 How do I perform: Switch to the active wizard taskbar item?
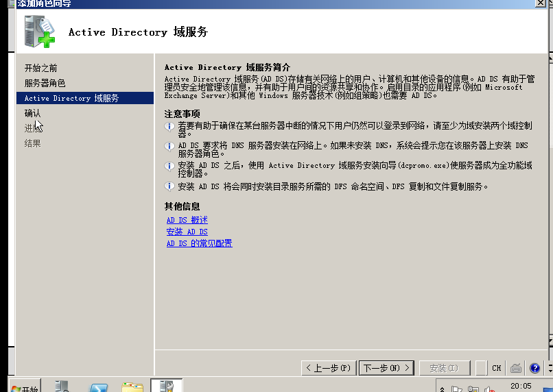click(167, 386)
